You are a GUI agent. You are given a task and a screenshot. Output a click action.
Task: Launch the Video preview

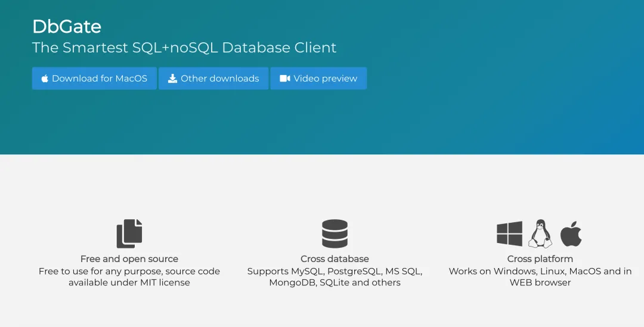point(325,79)
